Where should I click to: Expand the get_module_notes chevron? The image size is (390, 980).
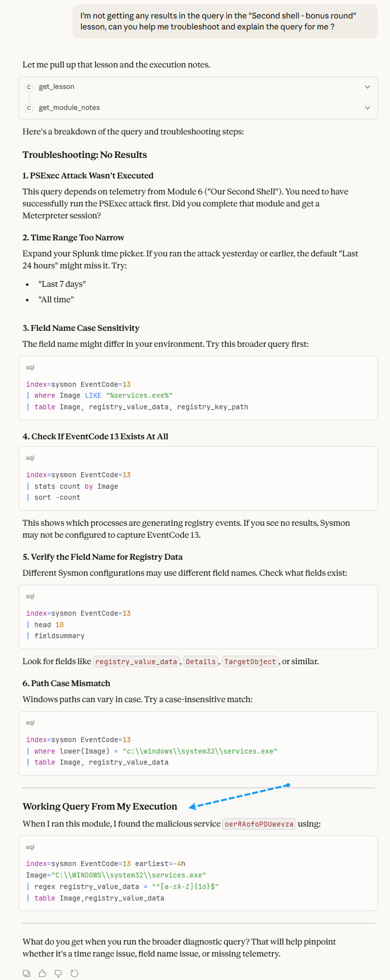tap(368, 108)
